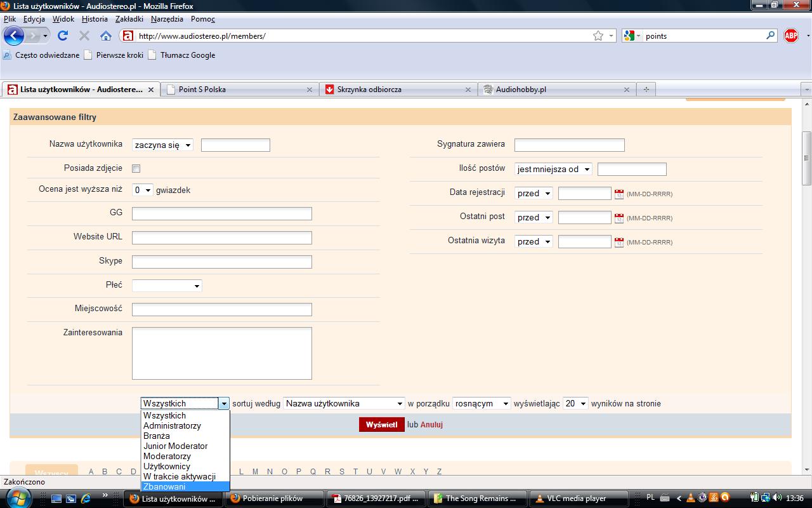Screen dimensions: 812x508
Task: Open the Historia menu
Action: [95, 19]
